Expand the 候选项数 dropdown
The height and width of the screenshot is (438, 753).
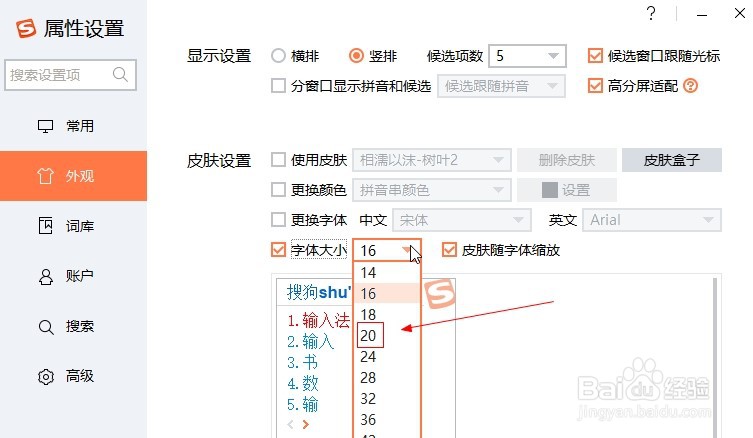pos(527,56)
